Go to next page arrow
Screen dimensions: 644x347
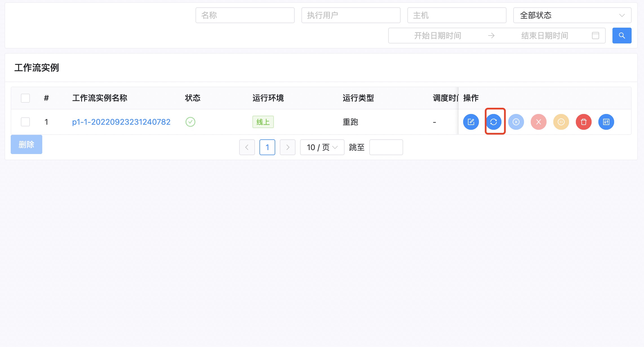[x=287, y=147]
